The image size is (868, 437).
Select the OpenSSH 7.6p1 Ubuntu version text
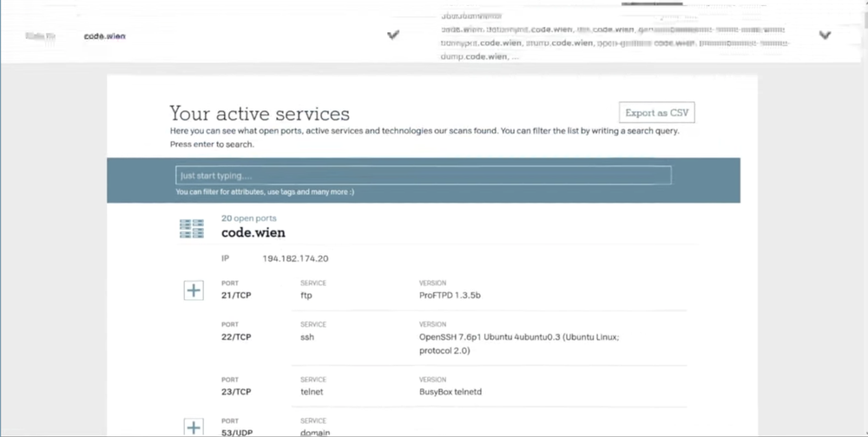519,343
